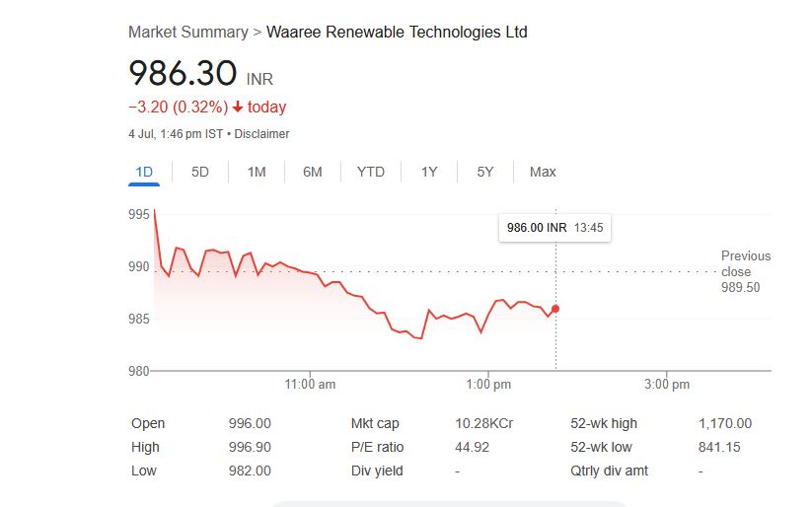Select the 1D time range tab
The width and height of the screenshot is (812, 507).
pyautogui.click(x=144, y=172)
